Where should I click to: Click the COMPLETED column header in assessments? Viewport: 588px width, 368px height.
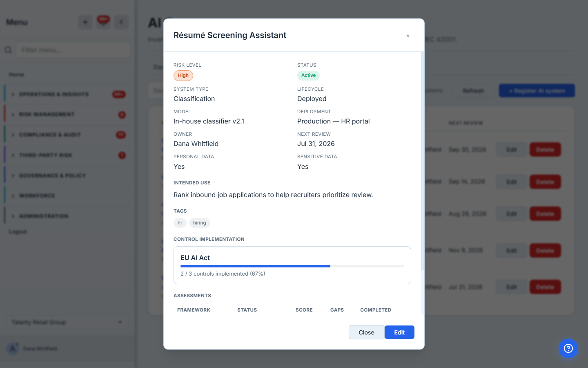coord(376,310)
